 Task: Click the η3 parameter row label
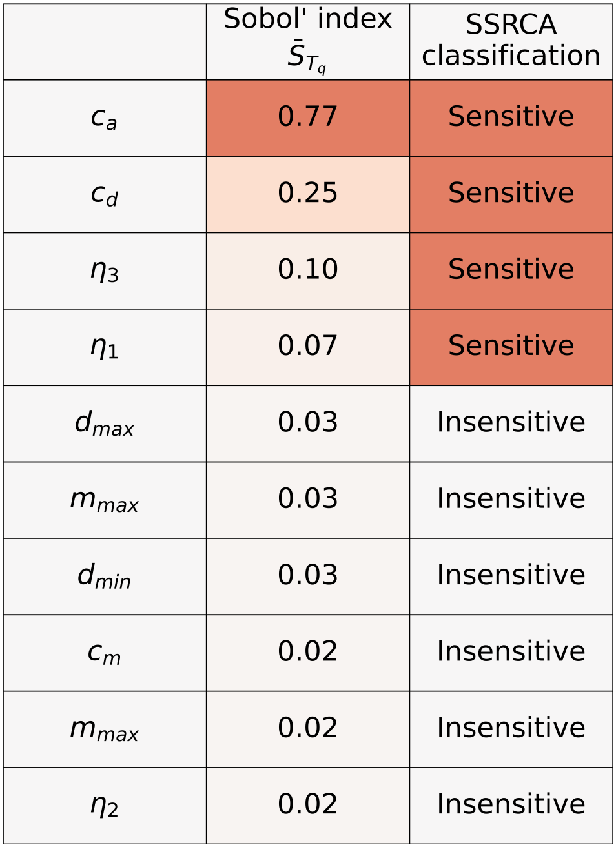(105, 270)
